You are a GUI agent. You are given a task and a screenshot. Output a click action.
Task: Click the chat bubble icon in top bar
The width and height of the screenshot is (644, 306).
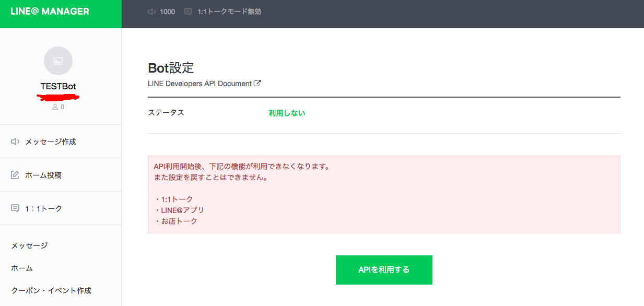click(x=188, y=11)
